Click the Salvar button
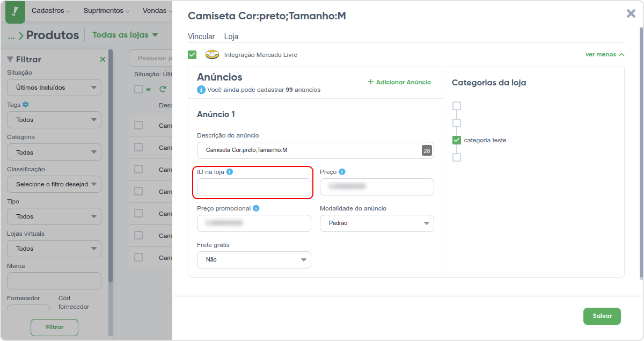This screenshot has height=341, width=644. (x=602, y=316)
